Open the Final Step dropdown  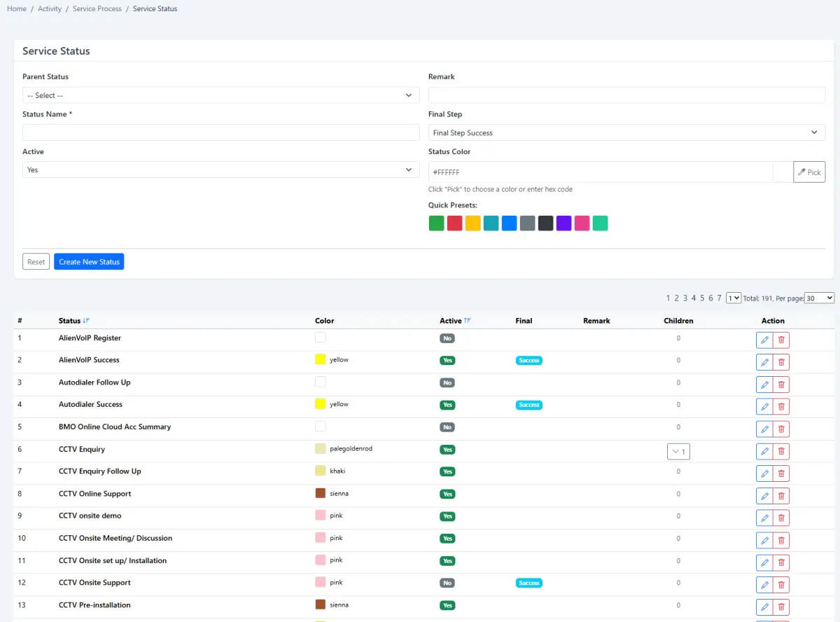tap(626, 132)
